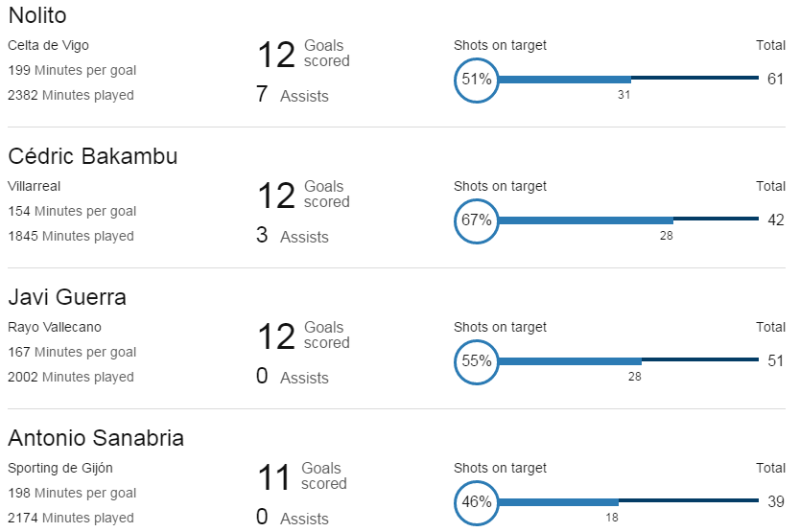Click Antonio Sanabria's 46% accuracy circle

(x=476, y=502)
